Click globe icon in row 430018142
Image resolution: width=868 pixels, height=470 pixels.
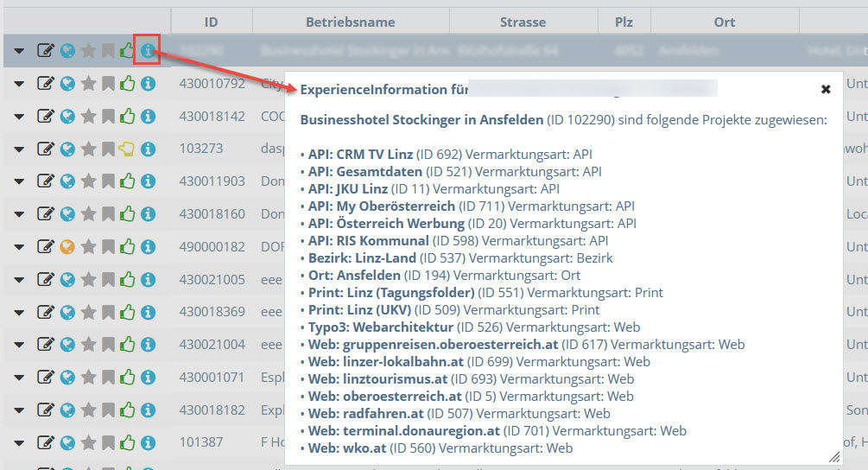click(x=67, y=117)
